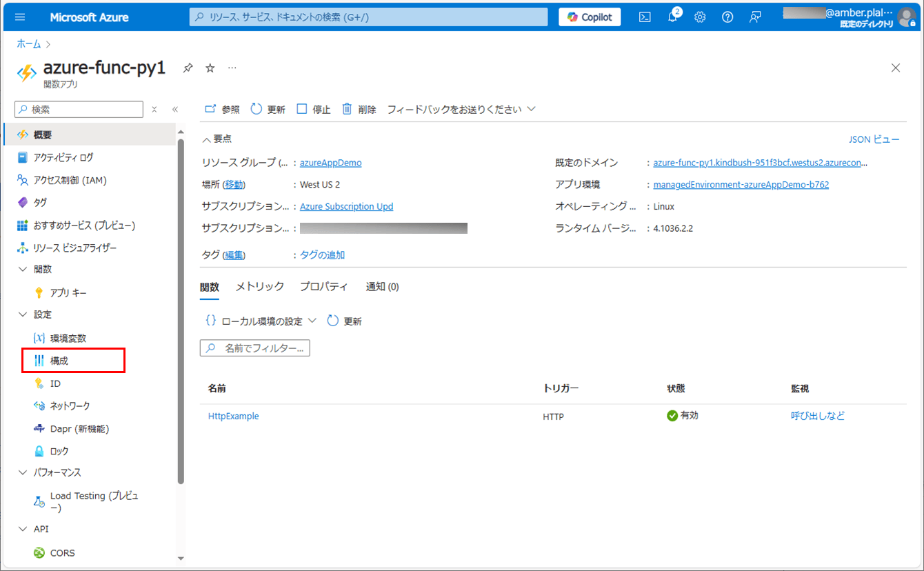
Task: Select 概要 in the sidebar
Action: pos(90,134)
